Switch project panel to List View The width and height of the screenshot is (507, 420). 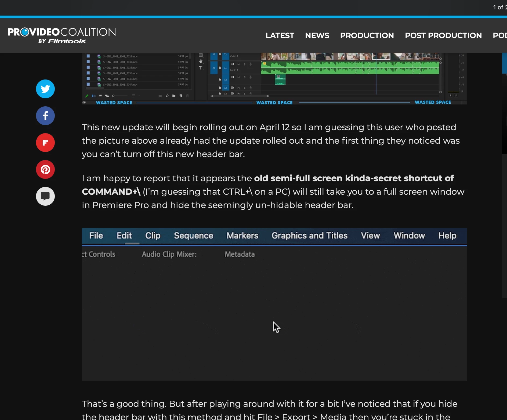pyautogui.click(x=94, y=96)
